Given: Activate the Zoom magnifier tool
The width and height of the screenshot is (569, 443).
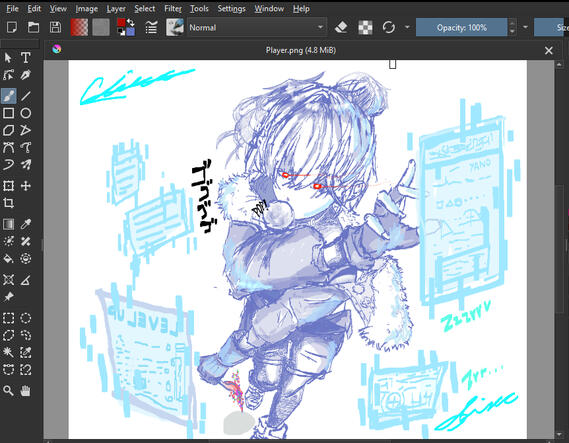Looking at the screenshot, I should coord(9,391).
